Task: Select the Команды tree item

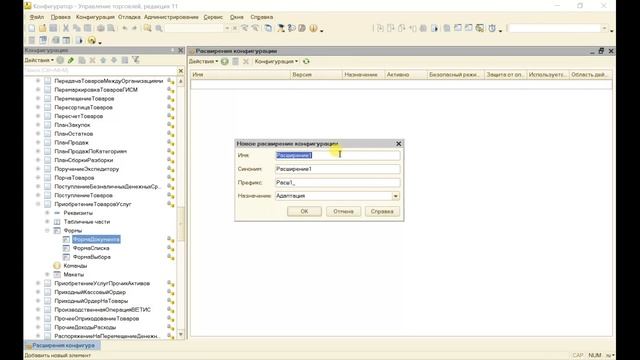Action: [x=75, y=266]
